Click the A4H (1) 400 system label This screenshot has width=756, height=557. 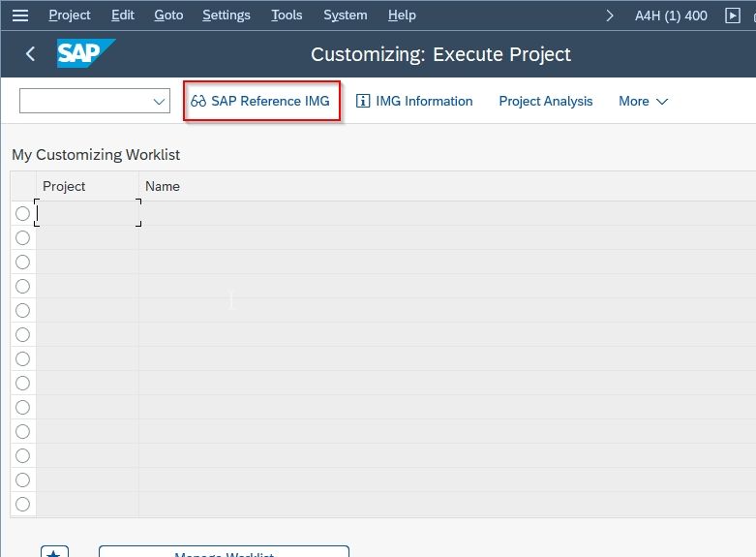[671, 15]
